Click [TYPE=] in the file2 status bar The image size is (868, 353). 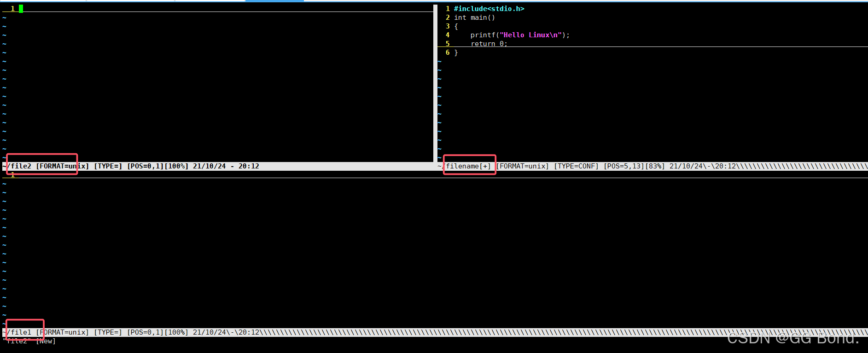click(108, 166)
